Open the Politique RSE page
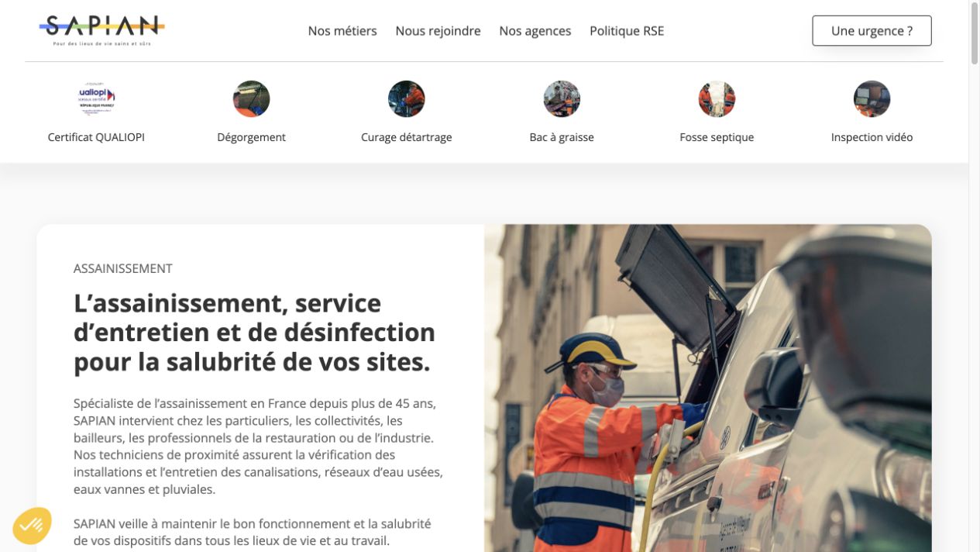Image resolution: width=980 pixels, height=552 pixels. point(627,31)
